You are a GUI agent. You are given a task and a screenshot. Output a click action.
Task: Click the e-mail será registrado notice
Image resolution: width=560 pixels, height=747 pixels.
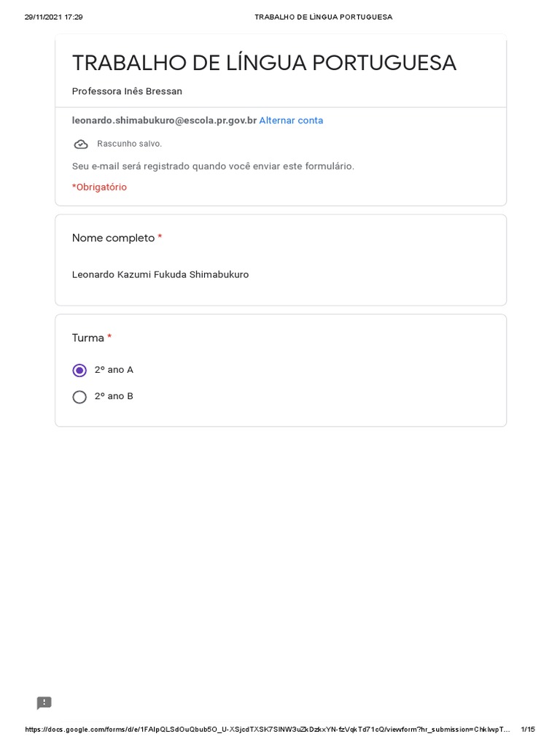(213, 166)
